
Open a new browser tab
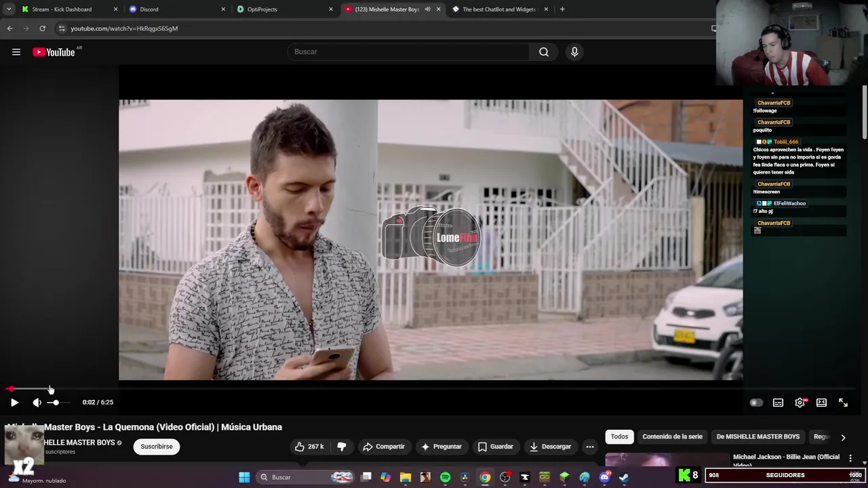[x=562, y=9]
